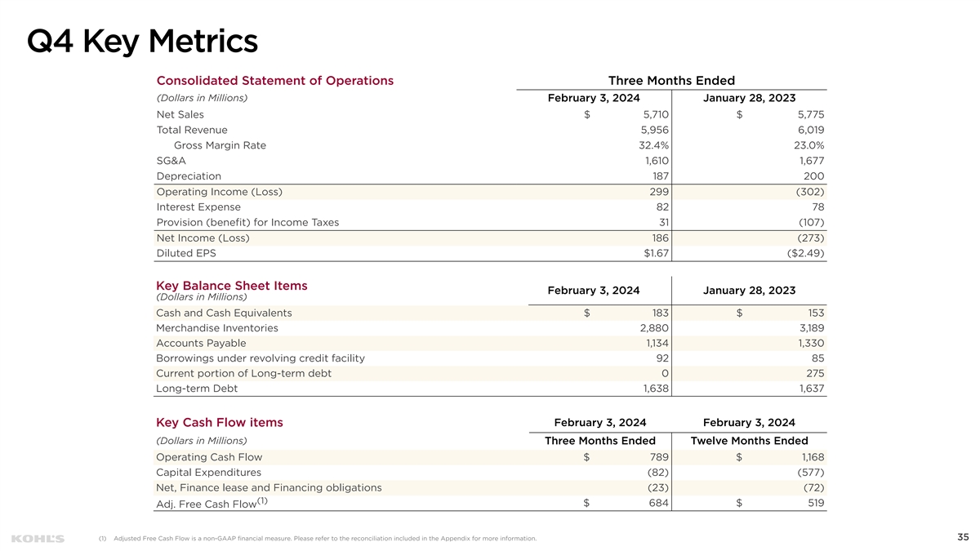Select the Net Sales row label
The width and height of the screenshot is (980, 551).
180,115
